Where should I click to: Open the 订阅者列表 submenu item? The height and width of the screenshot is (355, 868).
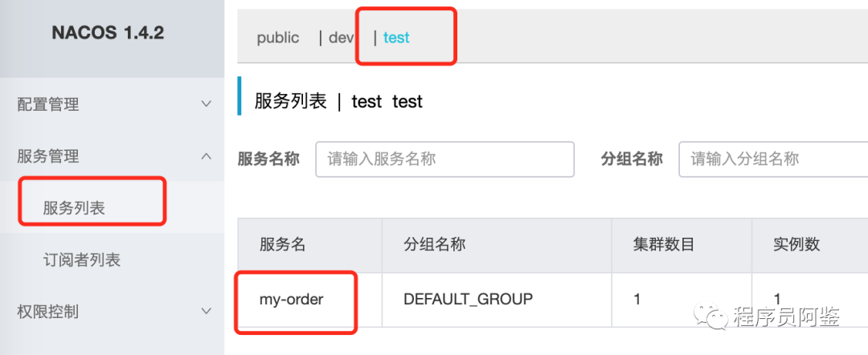tap(82, 259)
